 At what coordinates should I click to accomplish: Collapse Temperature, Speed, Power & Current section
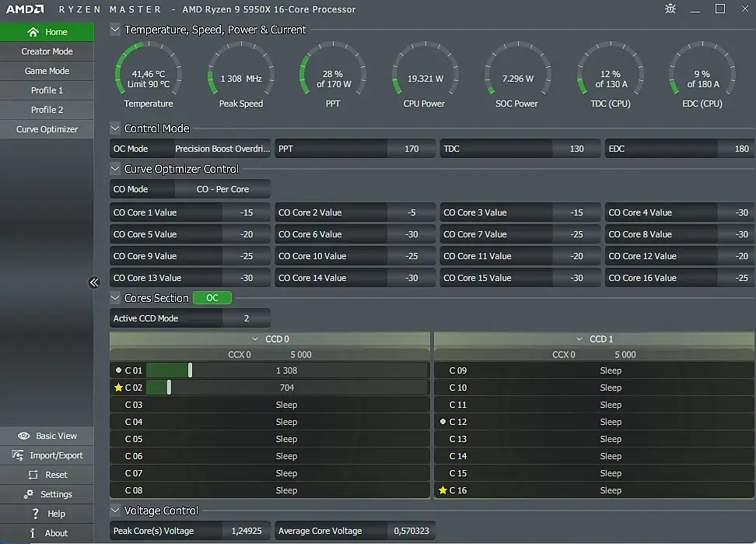coord(115,30)
